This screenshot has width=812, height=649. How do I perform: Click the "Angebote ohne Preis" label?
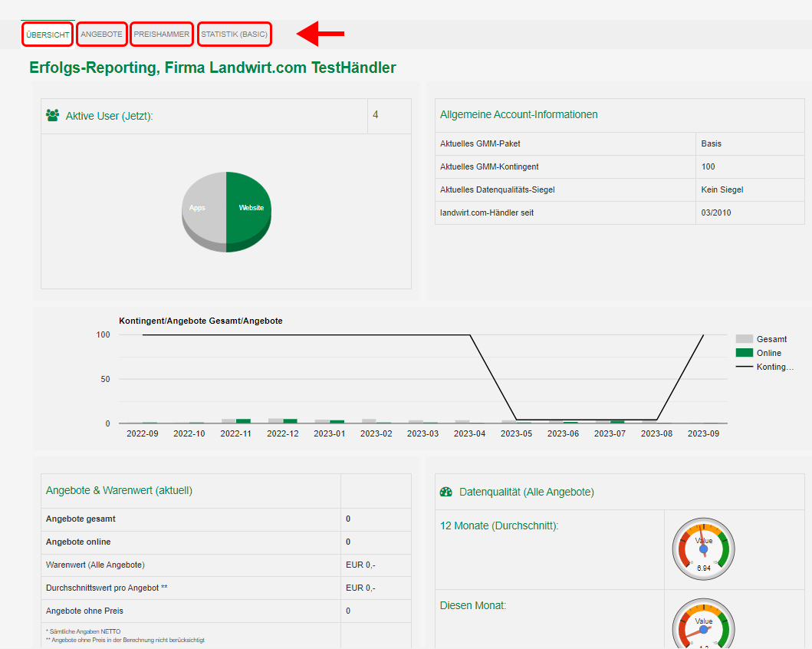coord(84,611)
